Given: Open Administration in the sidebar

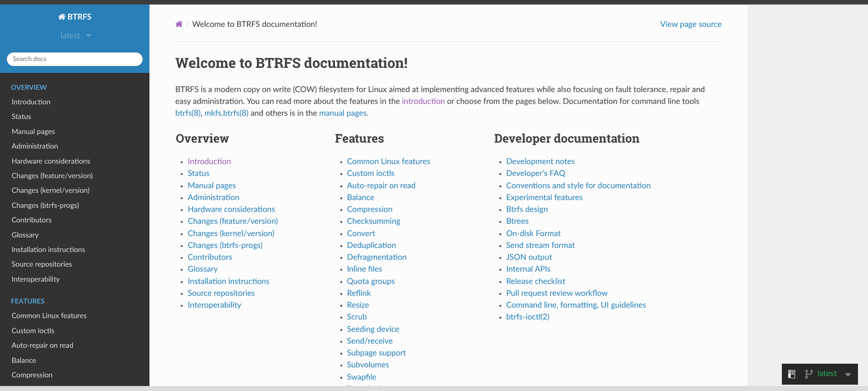Looking at the screenshot, I should (35, 146).
